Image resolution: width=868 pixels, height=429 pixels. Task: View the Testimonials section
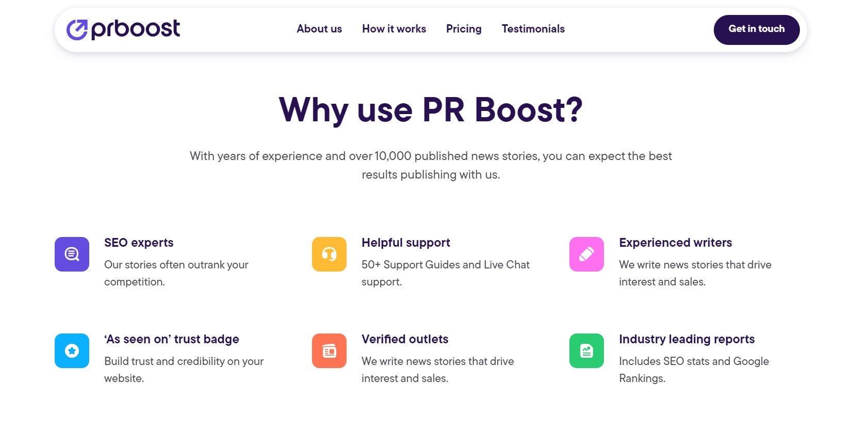[x=533, y=29]
